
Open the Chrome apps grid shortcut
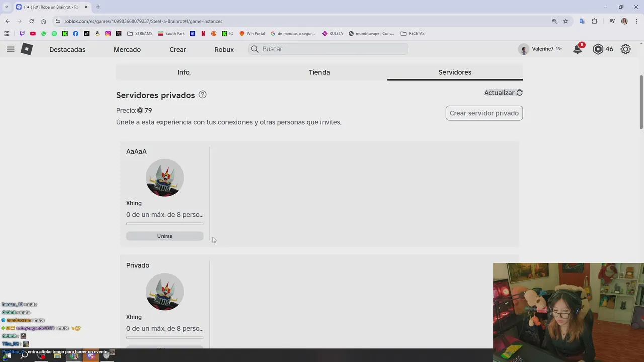(x=7, y=34)
